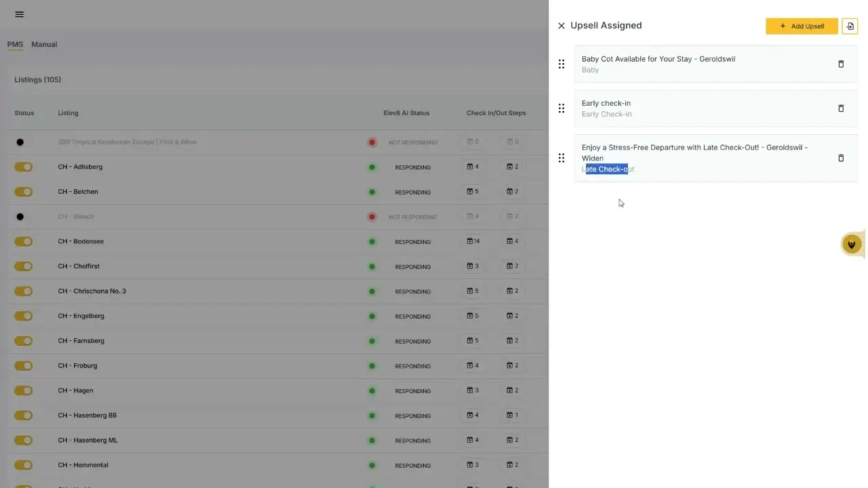Image resolution: width=868 pixels, height=488 pixels.
Task: Delete the Late Check-Out upsell
Action: (841, 158)
